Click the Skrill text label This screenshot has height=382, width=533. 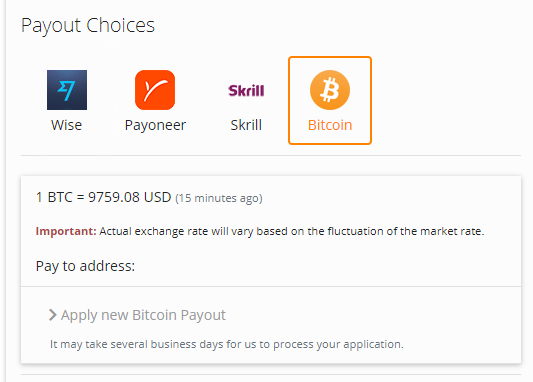point(246,125)
